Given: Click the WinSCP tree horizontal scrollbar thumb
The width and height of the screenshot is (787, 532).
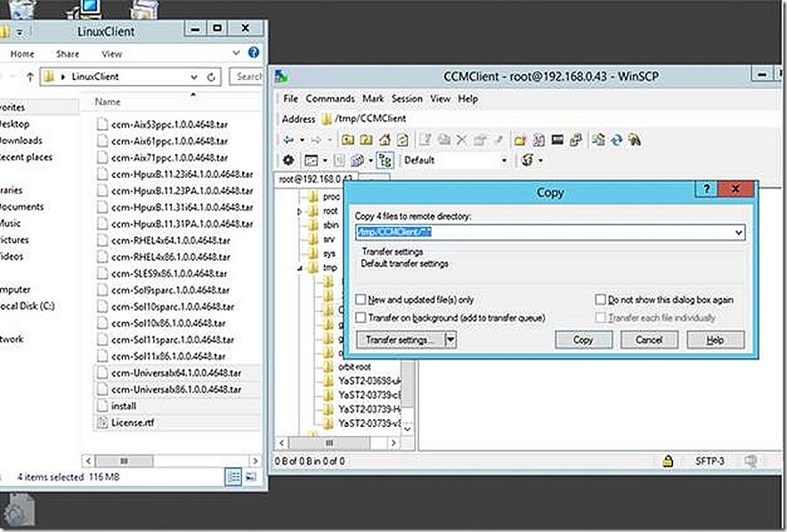Looking at the screenshot, I should [x=329, y=443].
